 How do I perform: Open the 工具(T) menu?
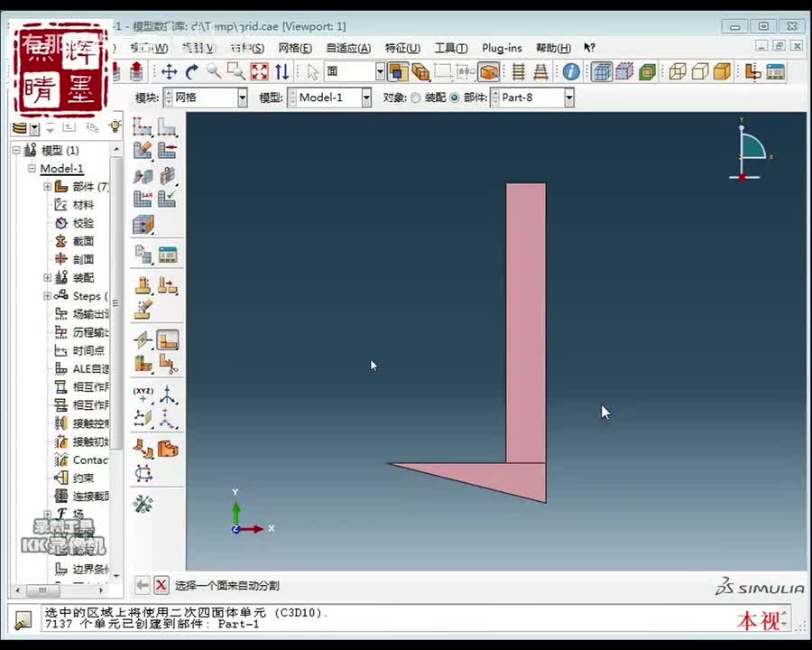pyautogui.click(x=451, y=48)
